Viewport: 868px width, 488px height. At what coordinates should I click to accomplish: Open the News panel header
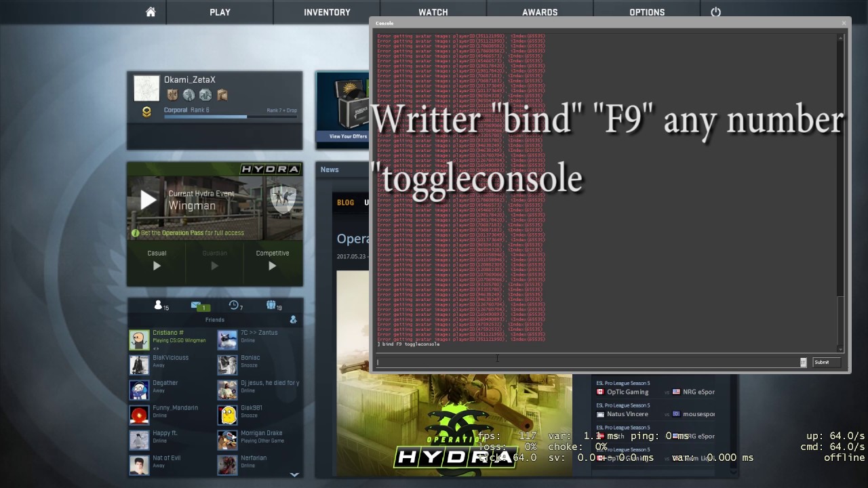coord(330,169)
